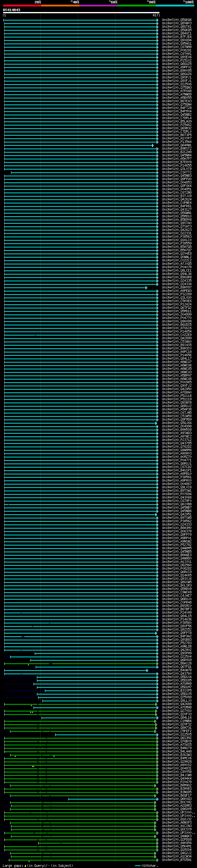The width and height of the screenshot is (197, 868).
Task: Open hit UniRef100_Q8VWV3
Action: (x=176, y=23)
